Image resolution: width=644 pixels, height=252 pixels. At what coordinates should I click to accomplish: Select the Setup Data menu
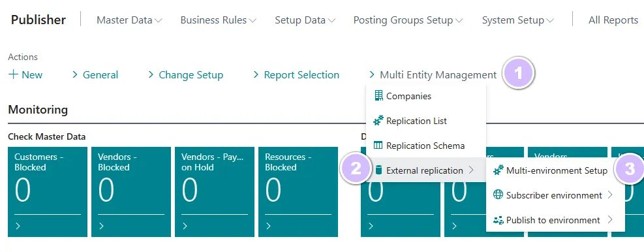(x=305, y=20)
